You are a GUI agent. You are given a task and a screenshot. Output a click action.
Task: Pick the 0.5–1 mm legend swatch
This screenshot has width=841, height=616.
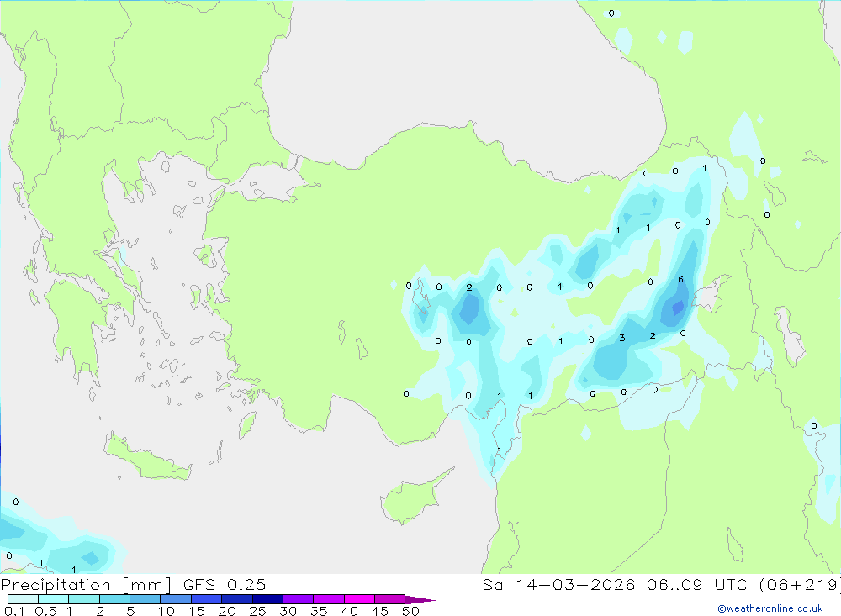(53, 599)
